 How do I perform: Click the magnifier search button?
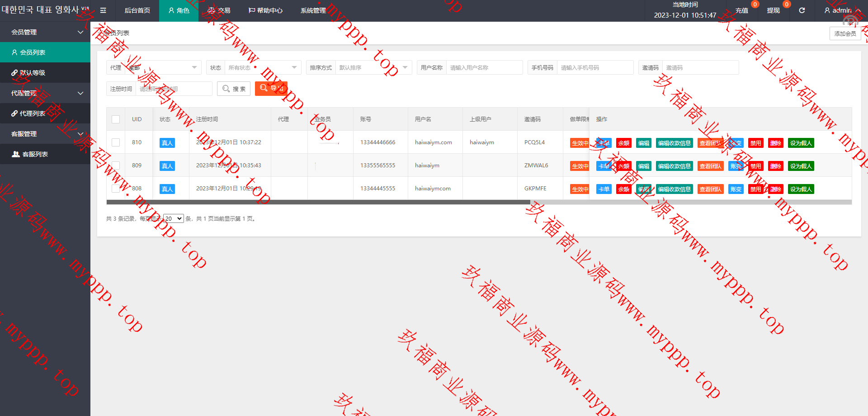(234, 89)
